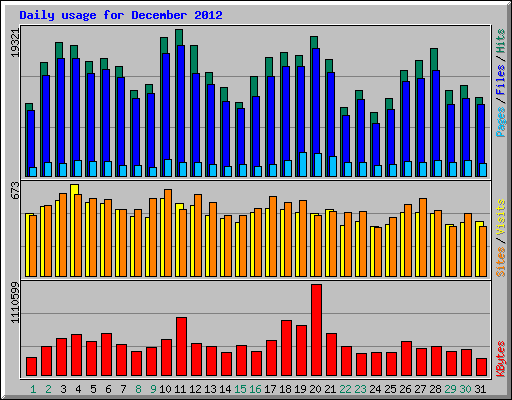Image resolution: width=512 pixels, height=400 pixels.
Task: Select the yellow Visits bar for day 4
Action: click(74, 230)
